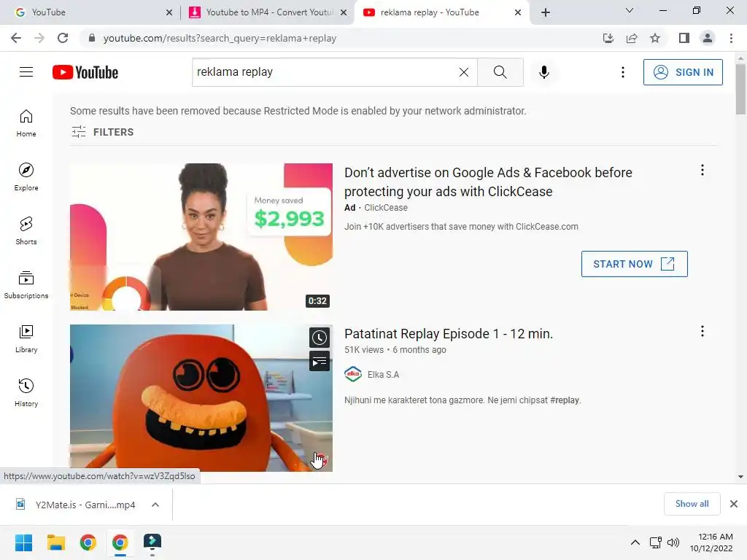The width and height of the screenshot is (747, 560).
Task: Open Library in sidebar
Action: [26, 338]
